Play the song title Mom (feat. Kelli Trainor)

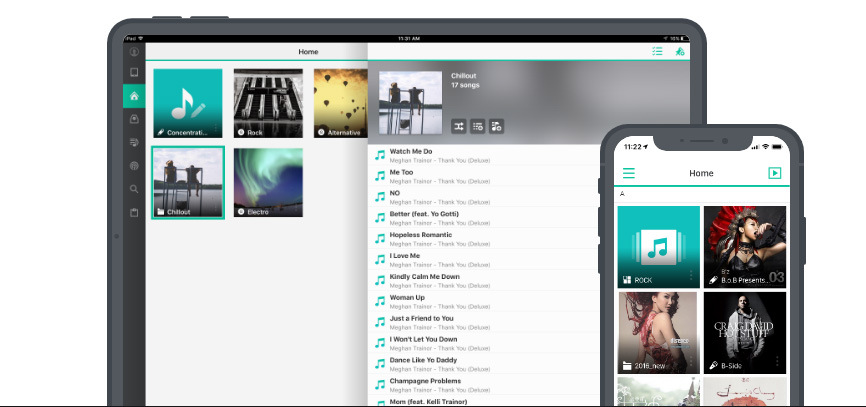(429, 401)
